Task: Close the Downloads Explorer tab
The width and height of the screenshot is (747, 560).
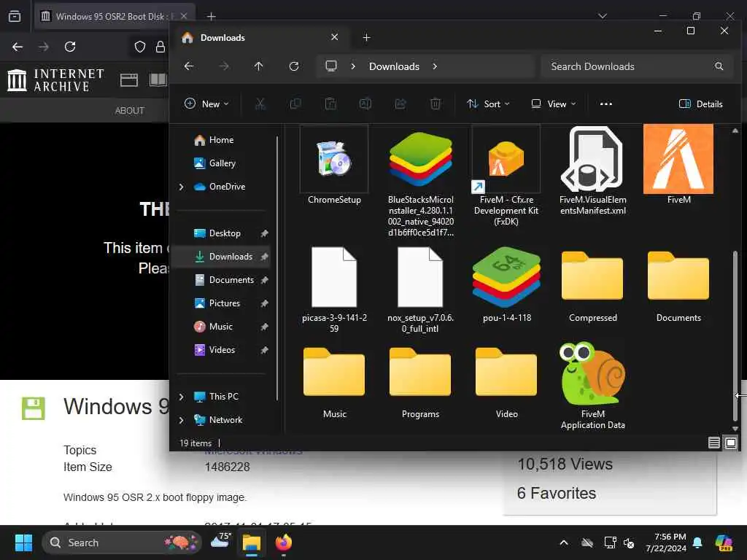Action: [x=334, y=37]
